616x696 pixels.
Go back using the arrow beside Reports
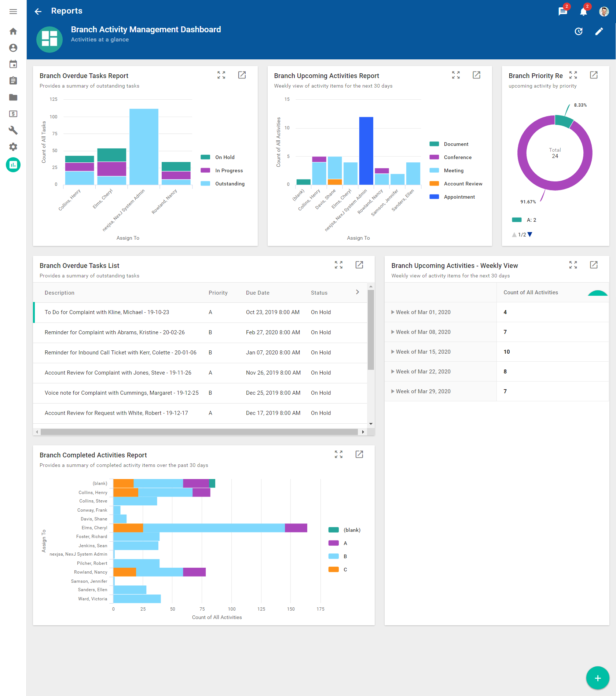click(x=38, y=11)
